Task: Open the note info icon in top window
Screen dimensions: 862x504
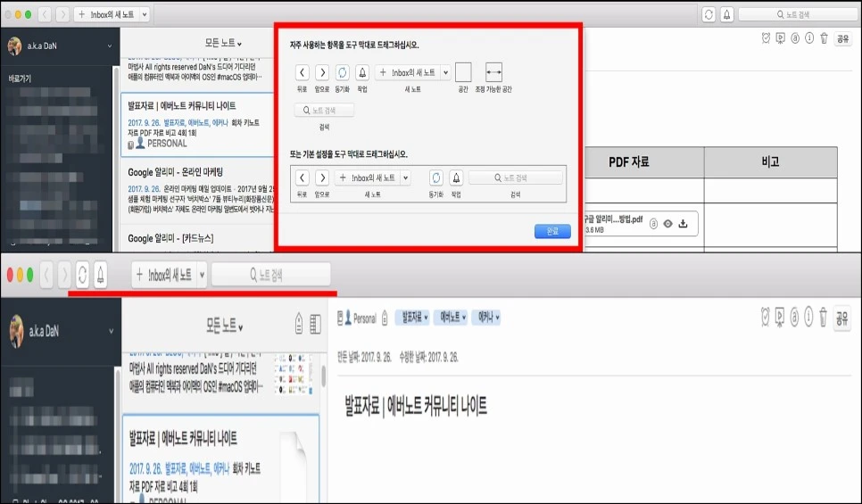Action: pyautogui.click(x=809, y=38)
